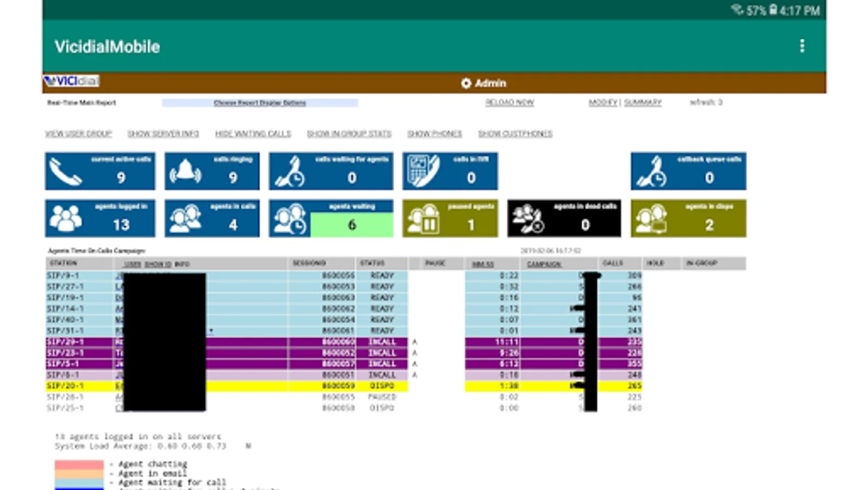Tap the Wi-Fi status icon
The width and height of the screenshot is (868, 490).
(x=737, y=10)
